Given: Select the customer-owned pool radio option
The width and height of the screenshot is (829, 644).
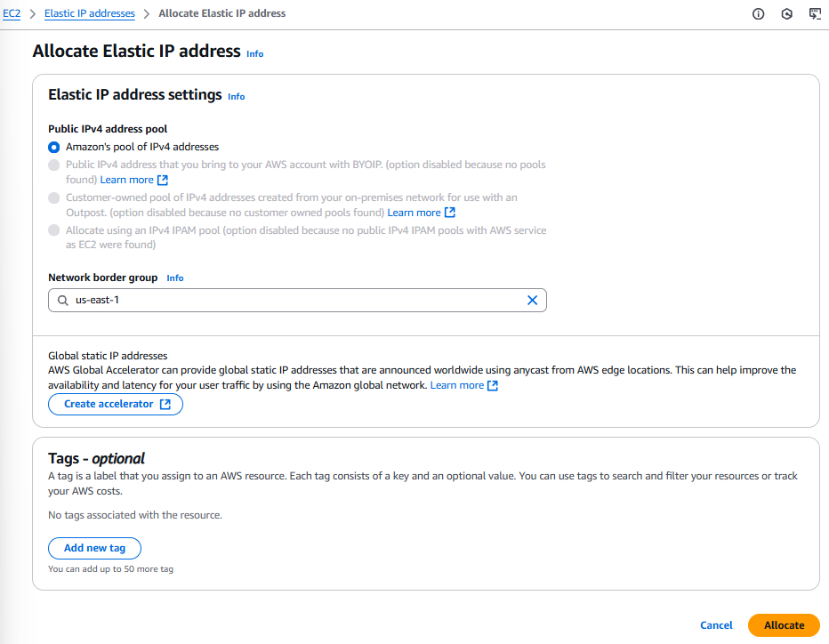Looking at the screenshot, I should click(x=54, y=197).
